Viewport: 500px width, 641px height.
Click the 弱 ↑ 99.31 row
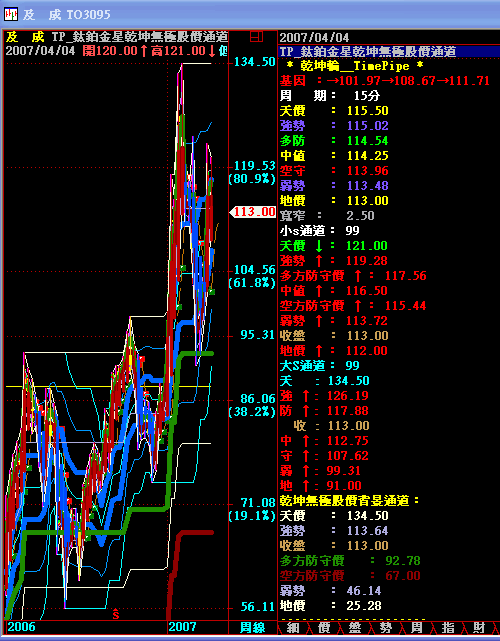[x=321, y=471]
